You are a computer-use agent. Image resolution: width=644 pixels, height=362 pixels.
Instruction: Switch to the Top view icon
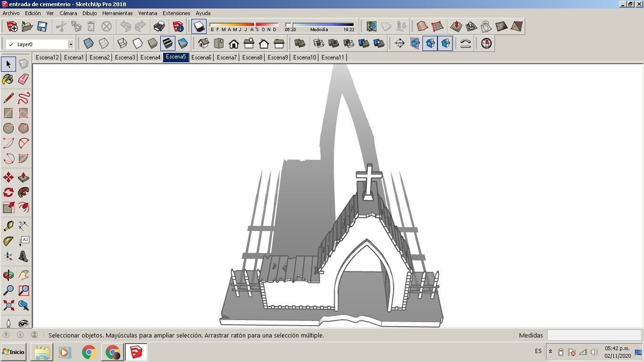click(x=219, y=43)
